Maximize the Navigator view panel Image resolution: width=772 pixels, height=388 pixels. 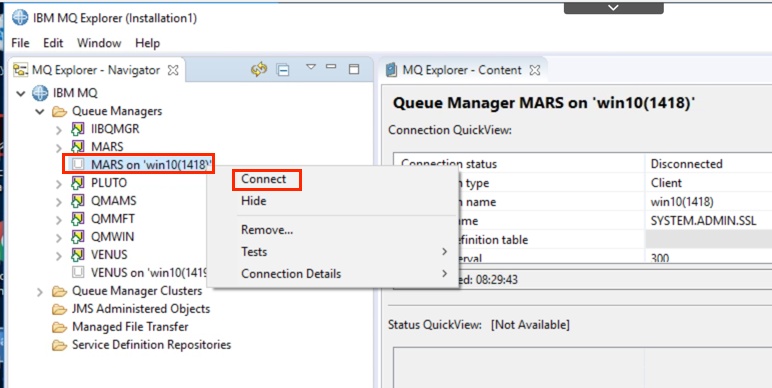[354, 69]
